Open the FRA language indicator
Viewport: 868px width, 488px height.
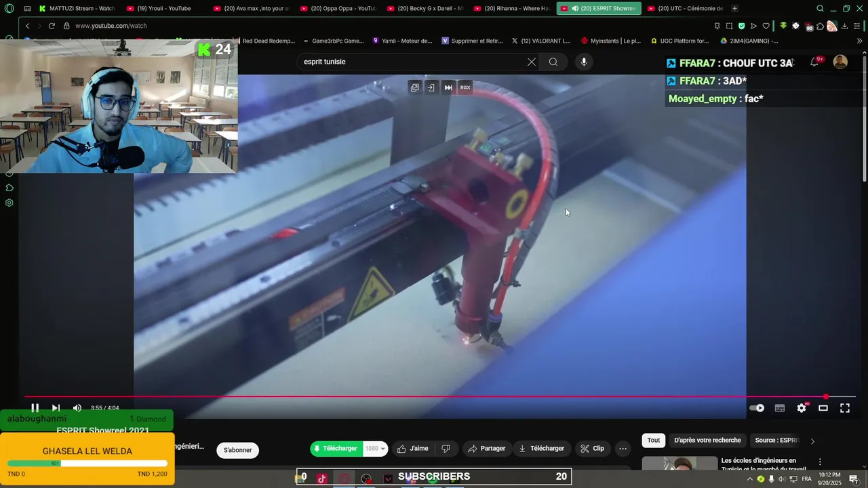coord(806,479)
